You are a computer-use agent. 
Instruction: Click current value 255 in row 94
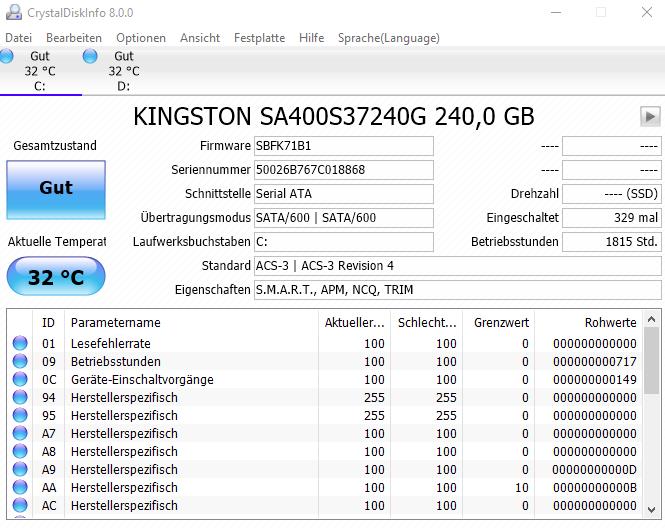(374, 397)
